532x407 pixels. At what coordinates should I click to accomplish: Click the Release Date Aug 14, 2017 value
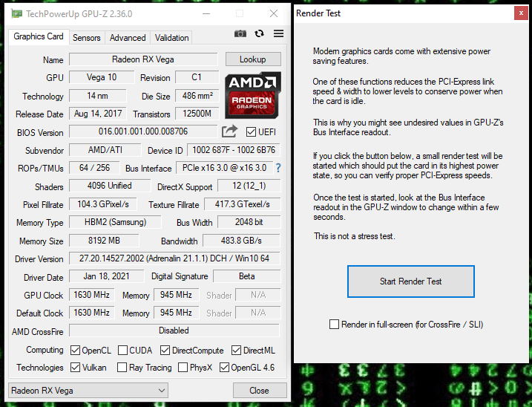pos(98,114)
